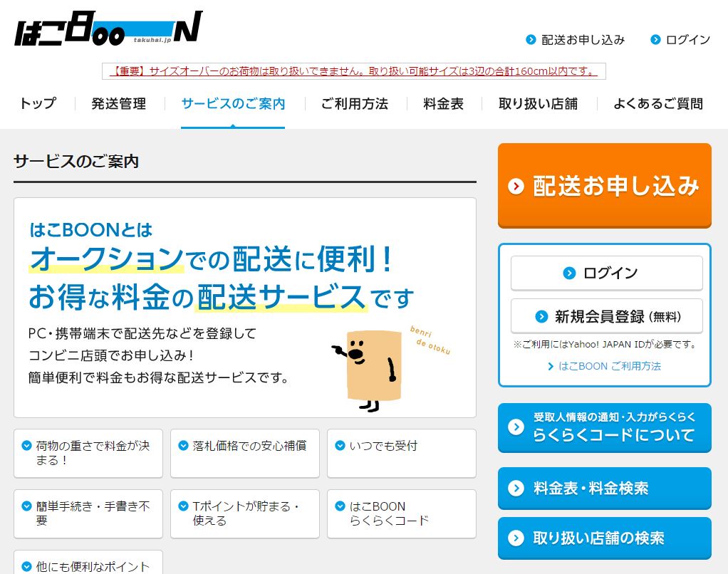
Task: Click the red 【重要】 size limit notice link
Action: pyautogui.click(x=354, y=71)
